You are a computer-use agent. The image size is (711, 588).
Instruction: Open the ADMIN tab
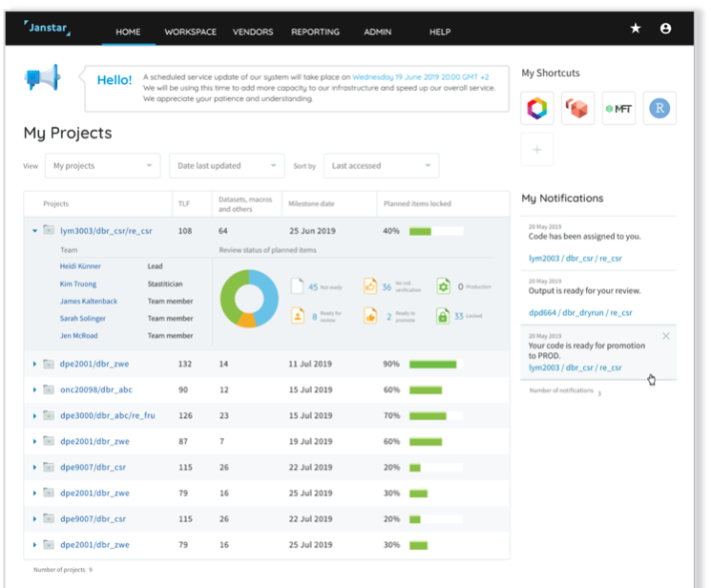pyautogui.click(x=377, y=31)
